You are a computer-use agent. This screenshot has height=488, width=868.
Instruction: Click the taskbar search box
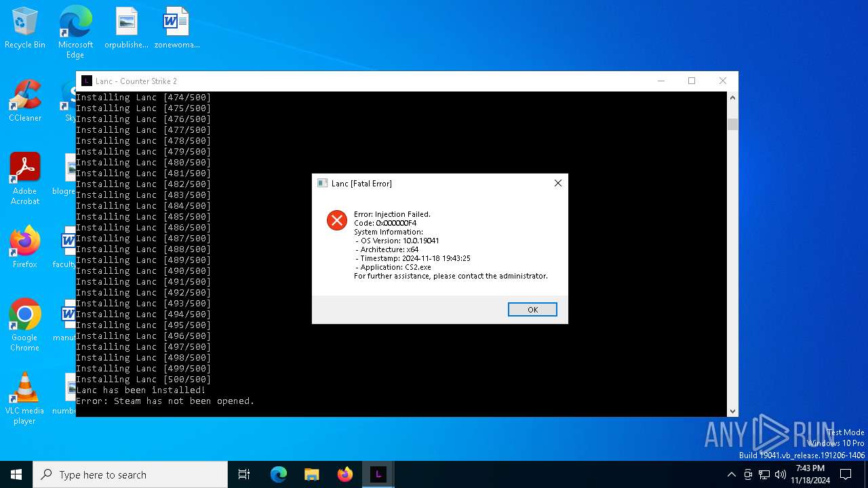click(x=130, y=474)
